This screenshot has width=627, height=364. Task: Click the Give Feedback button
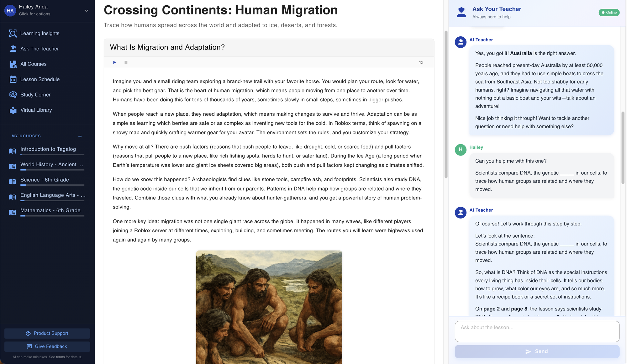click(x=47, y=346)
